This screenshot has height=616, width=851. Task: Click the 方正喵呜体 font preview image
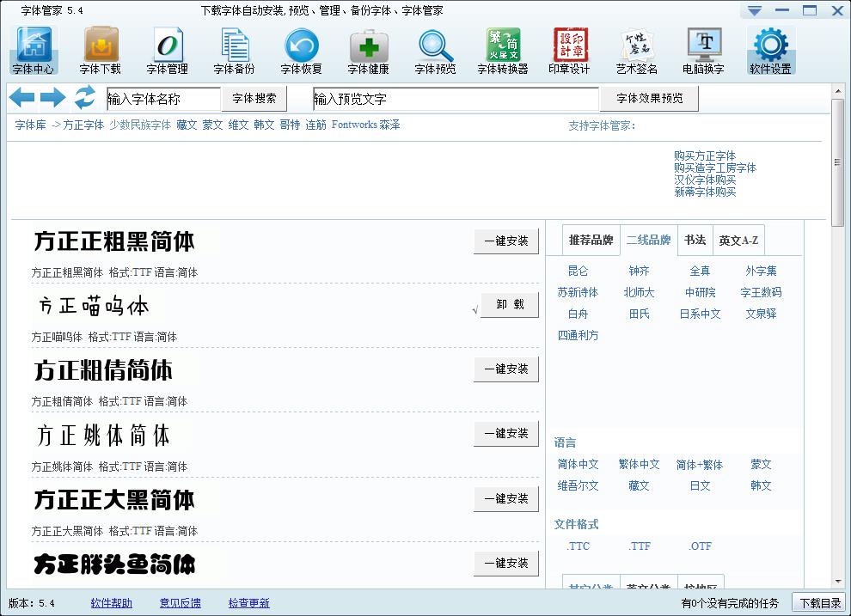(x=94, y=307)
